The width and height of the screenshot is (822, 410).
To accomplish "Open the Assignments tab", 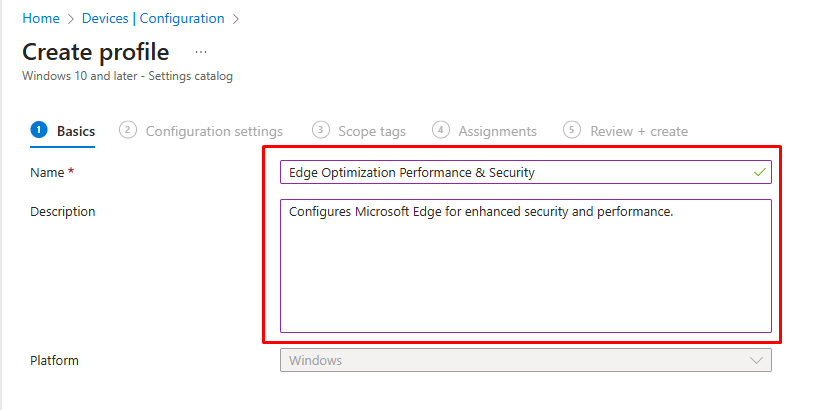I will tap(497, 131).
